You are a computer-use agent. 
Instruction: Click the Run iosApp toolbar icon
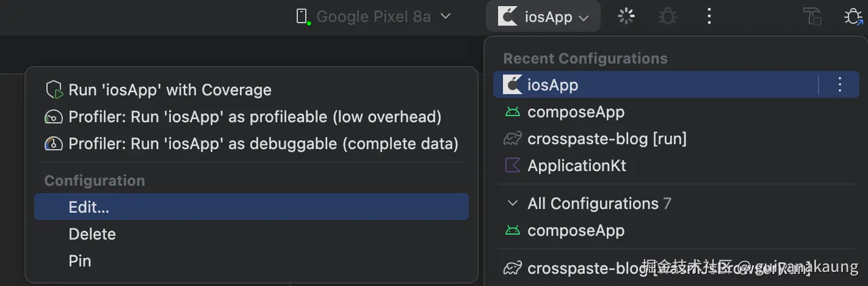[x=626, y=16]
